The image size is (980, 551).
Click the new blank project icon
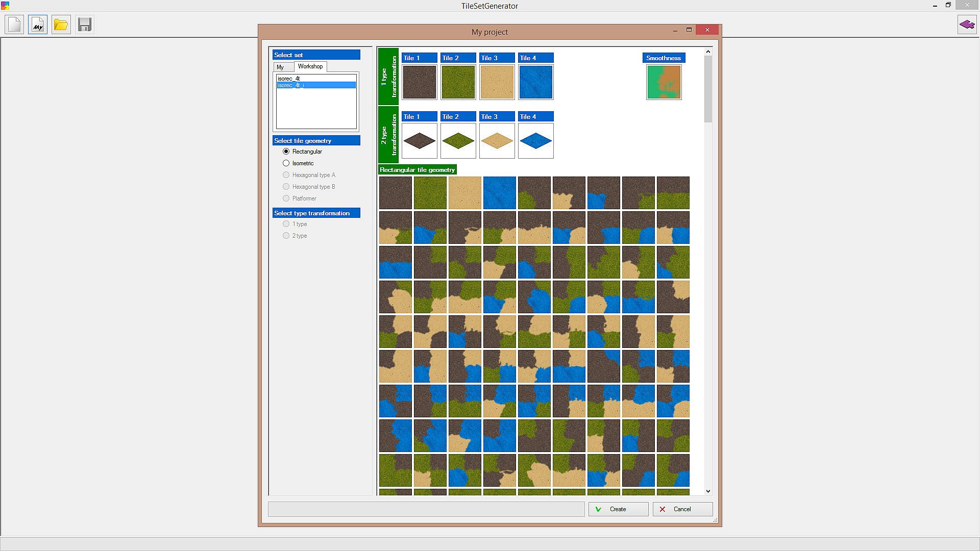(14, 24)
